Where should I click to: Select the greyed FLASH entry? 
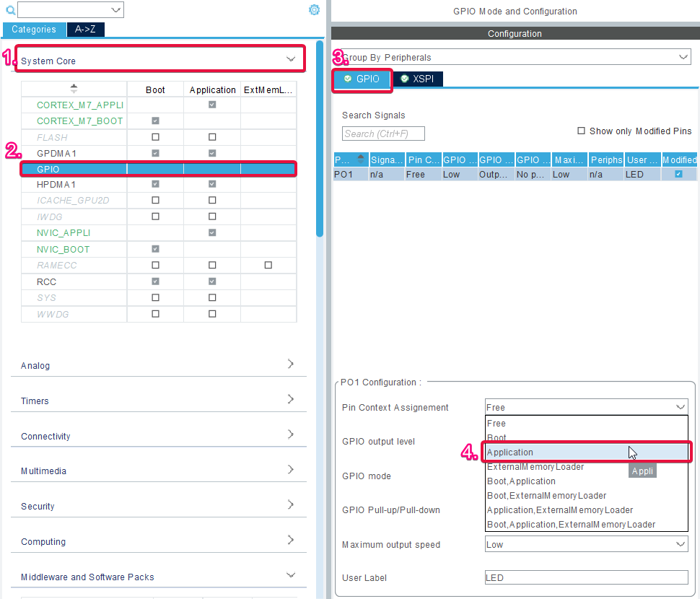click(52, 137)
